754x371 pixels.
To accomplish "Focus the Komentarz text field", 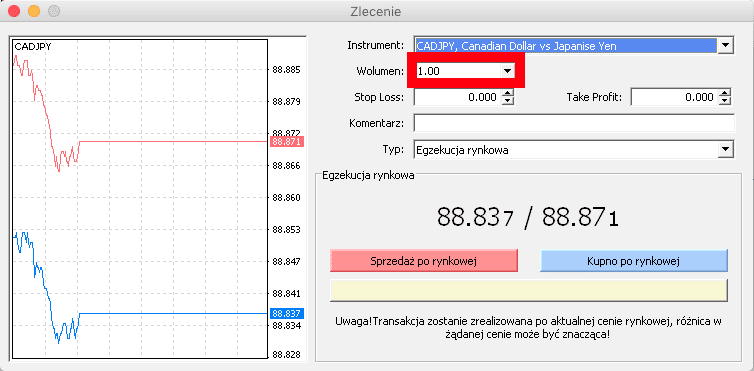I will [x=574, y=123].
